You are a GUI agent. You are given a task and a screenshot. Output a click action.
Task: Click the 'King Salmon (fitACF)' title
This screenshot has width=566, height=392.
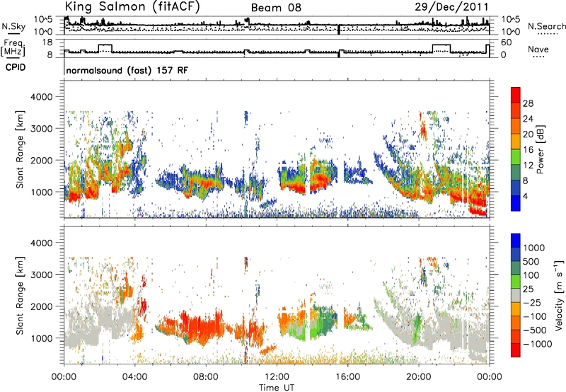(x=132, y=7)
